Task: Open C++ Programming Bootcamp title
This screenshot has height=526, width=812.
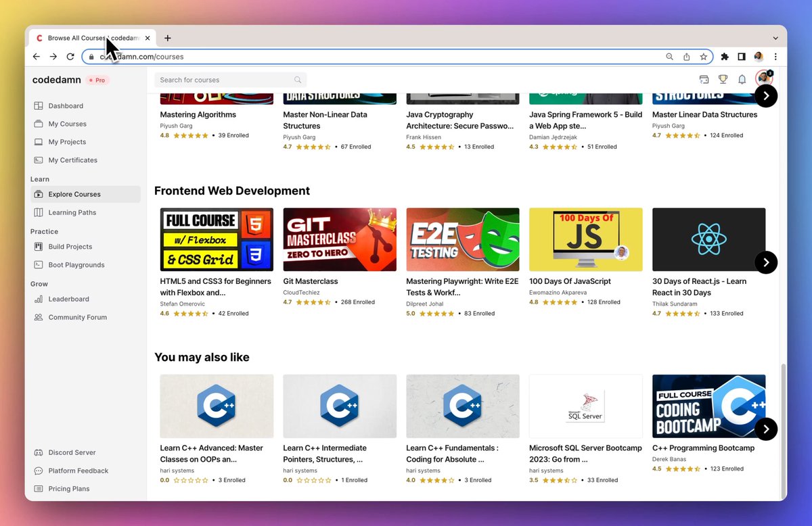Action: (x=703, y=448)
